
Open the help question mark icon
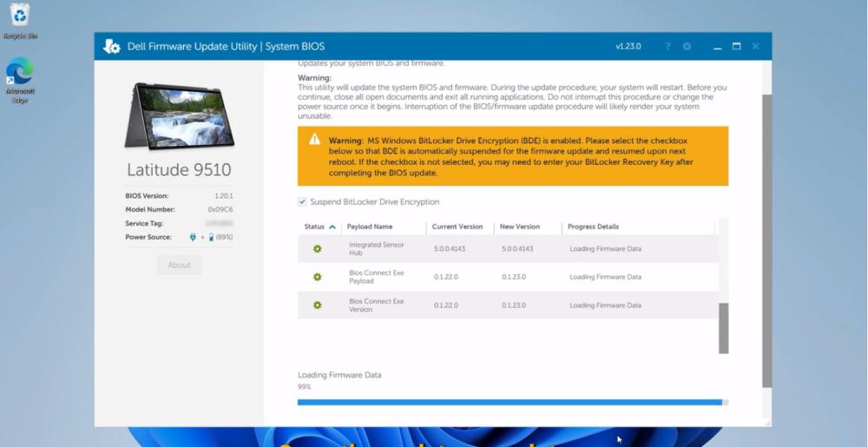[668, 47]
